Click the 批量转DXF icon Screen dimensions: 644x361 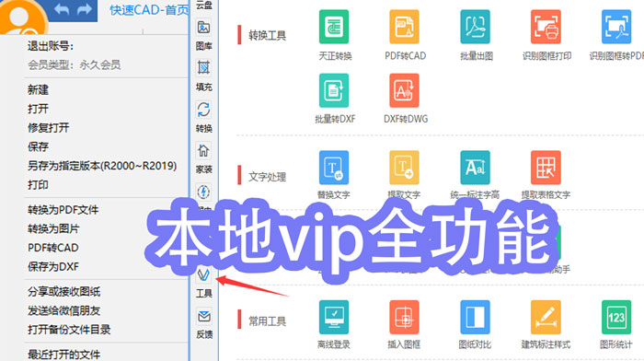click(x=333, y=90)
